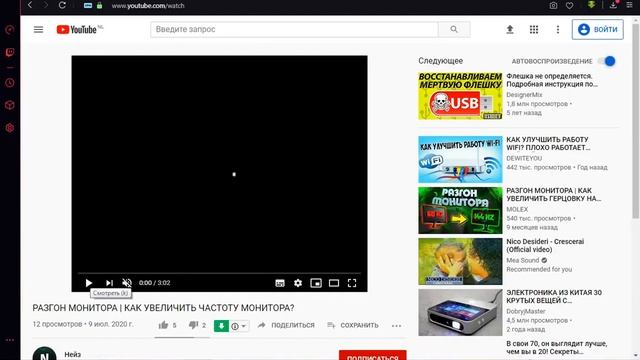Open the MOLEX monitor overclock thumbnail

[x=460, y=210]
